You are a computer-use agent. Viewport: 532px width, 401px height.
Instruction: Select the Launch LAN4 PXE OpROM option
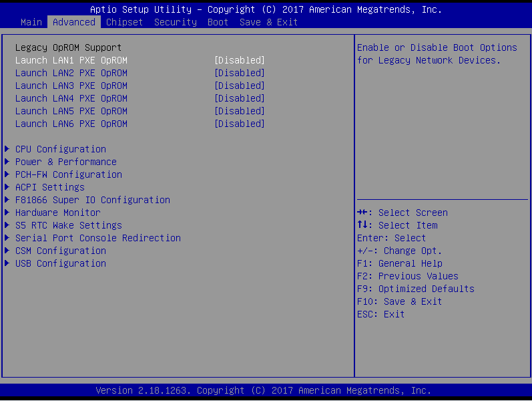(71, 98)
